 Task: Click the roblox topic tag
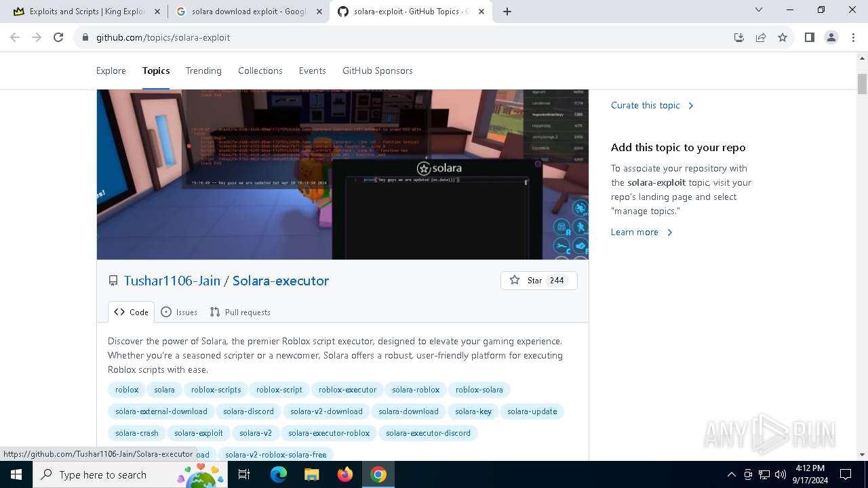coord(127,390)
